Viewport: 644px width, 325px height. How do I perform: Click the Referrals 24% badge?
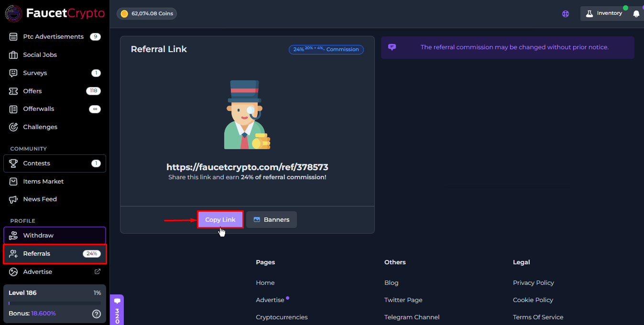click(92, 254)
